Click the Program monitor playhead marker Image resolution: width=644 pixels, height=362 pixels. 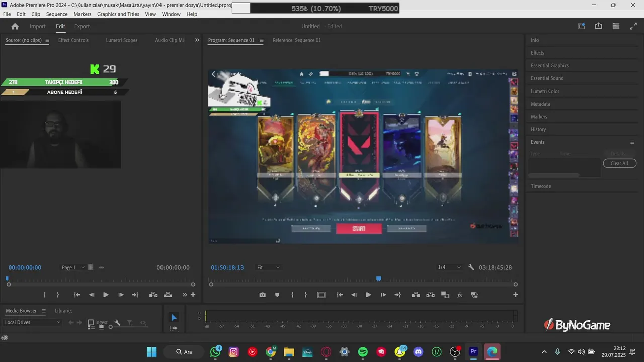pyautogui.click(x=379, y=278)
